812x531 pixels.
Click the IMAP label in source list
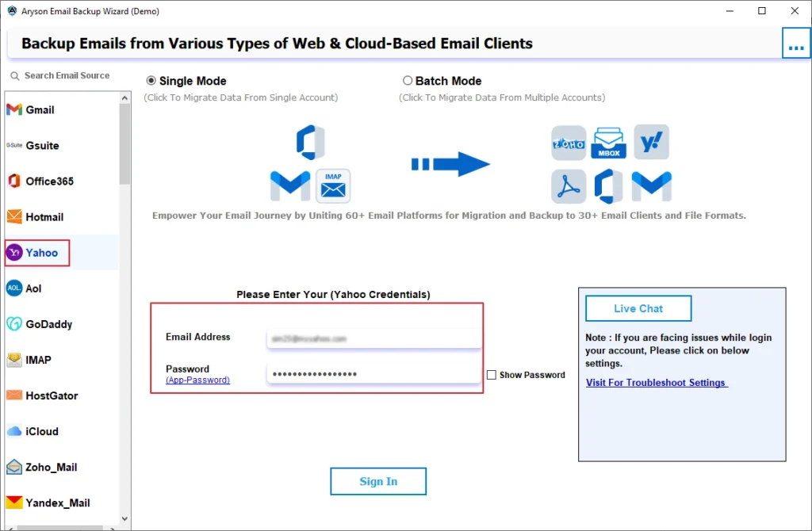(x=38, y=360)
